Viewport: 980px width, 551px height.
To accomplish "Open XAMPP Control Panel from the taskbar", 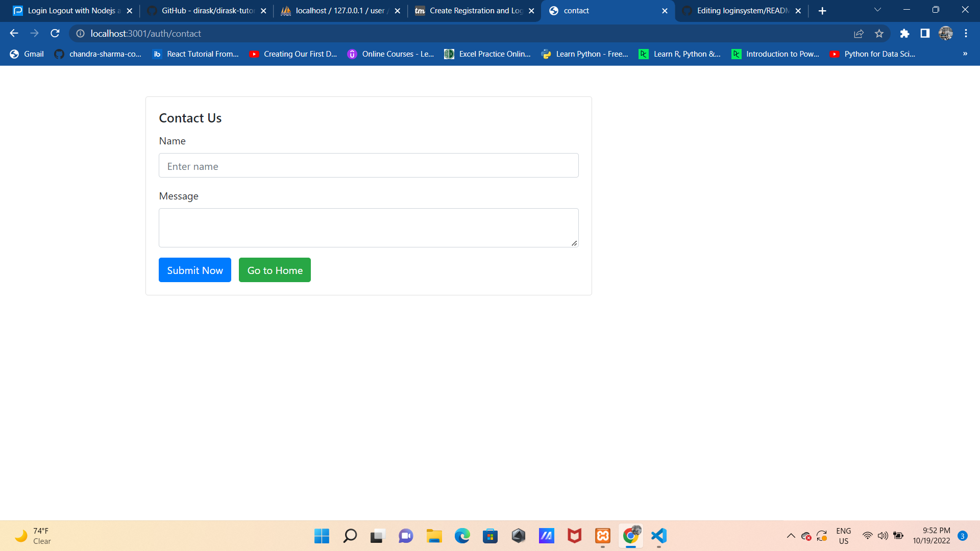I will (x=603, y=536).
